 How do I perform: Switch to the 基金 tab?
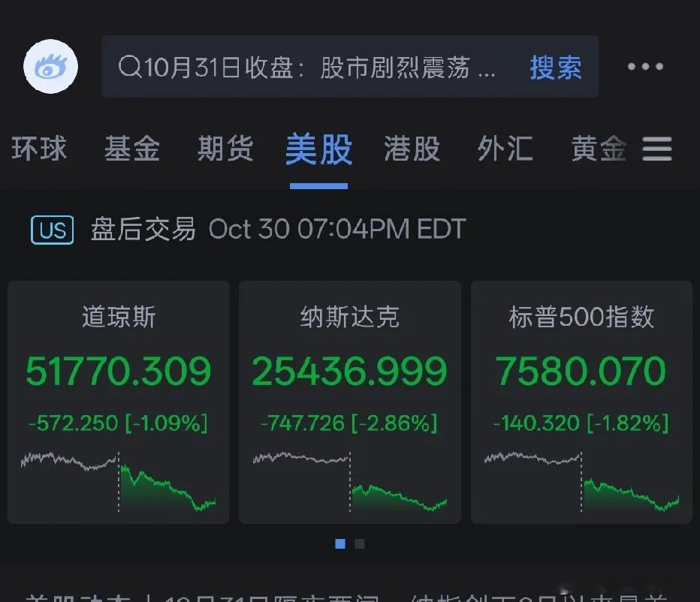[x=132, y=149]
